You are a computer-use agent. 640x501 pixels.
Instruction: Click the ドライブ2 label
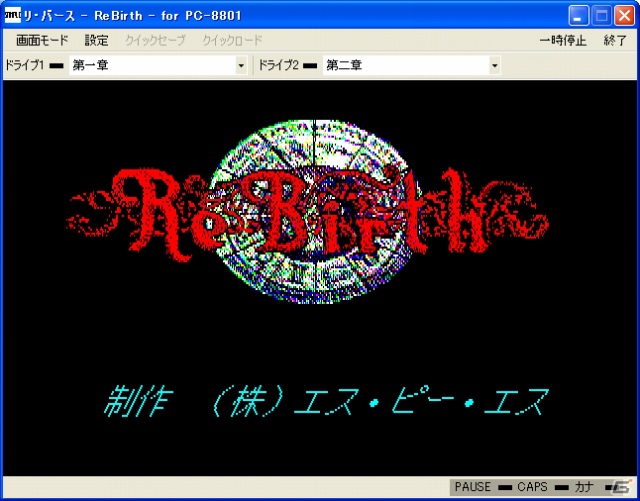pos(278,65)
